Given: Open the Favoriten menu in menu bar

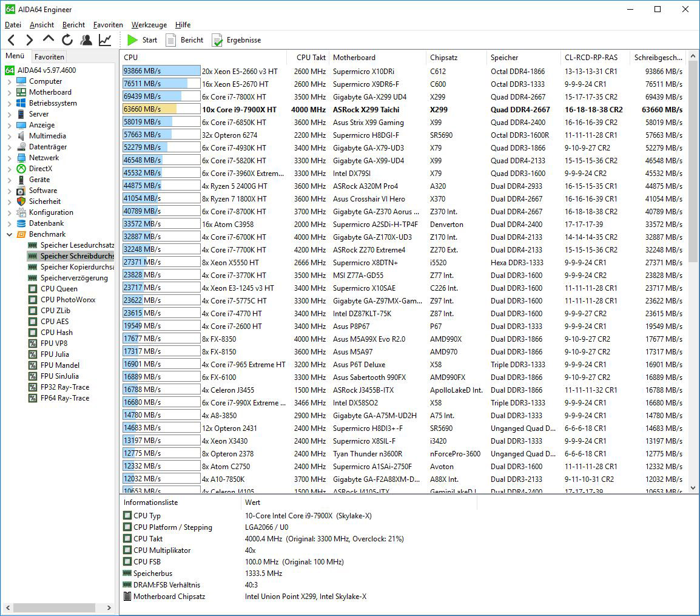Looking at the screenshot, I should (108, 25).
